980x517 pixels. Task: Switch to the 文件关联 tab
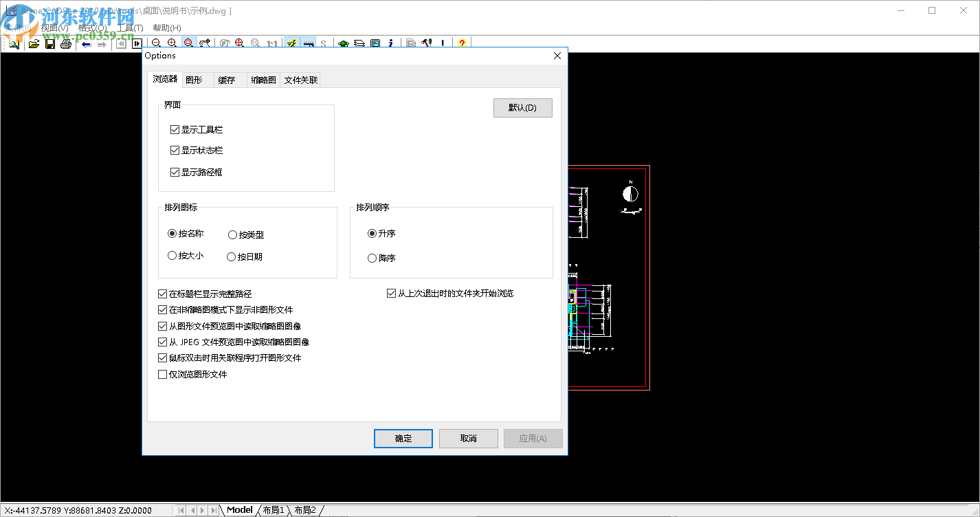(301, 80)
